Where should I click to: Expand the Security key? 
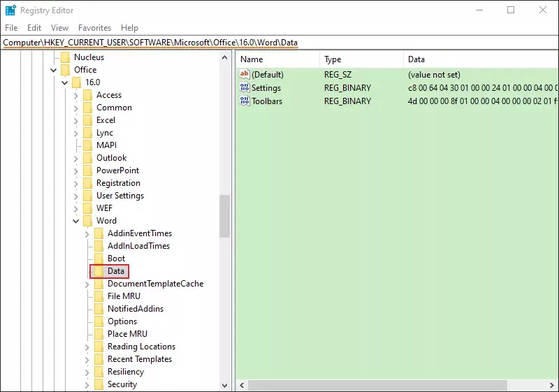click(x=87, y=385)
